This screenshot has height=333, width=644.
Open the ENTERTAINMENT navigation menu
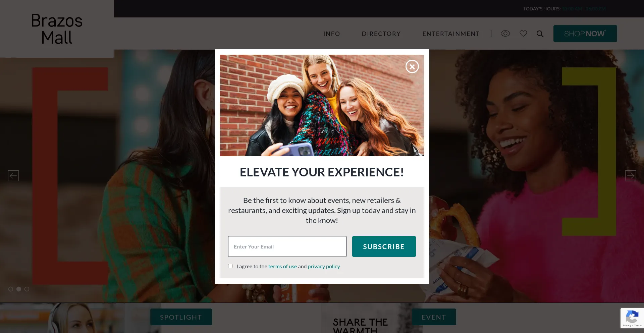451,34
